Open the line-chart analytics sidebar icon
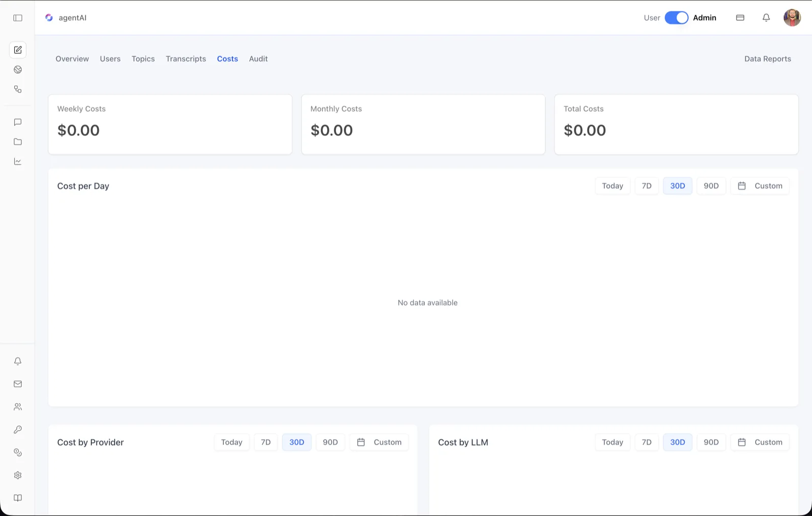Screen dimensions: 812x516 [x=18, y=162]
